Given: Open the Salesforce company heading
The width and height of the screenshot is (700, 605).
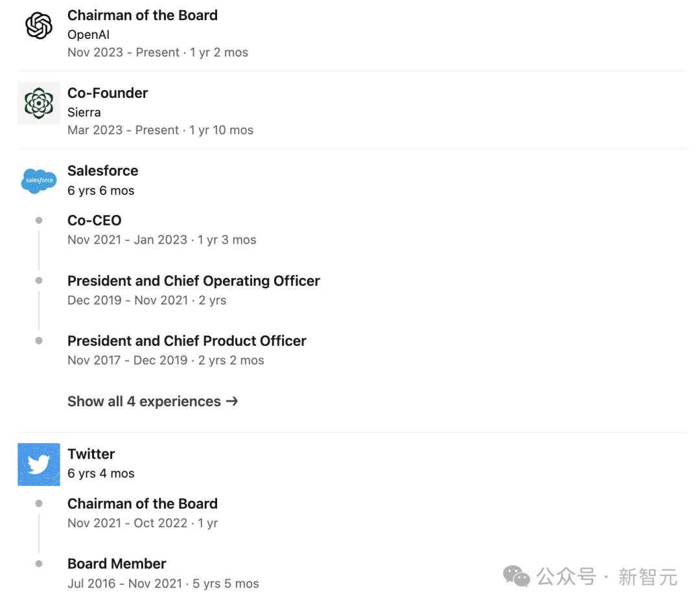Looking at the screenshot, I should point(103,171).
